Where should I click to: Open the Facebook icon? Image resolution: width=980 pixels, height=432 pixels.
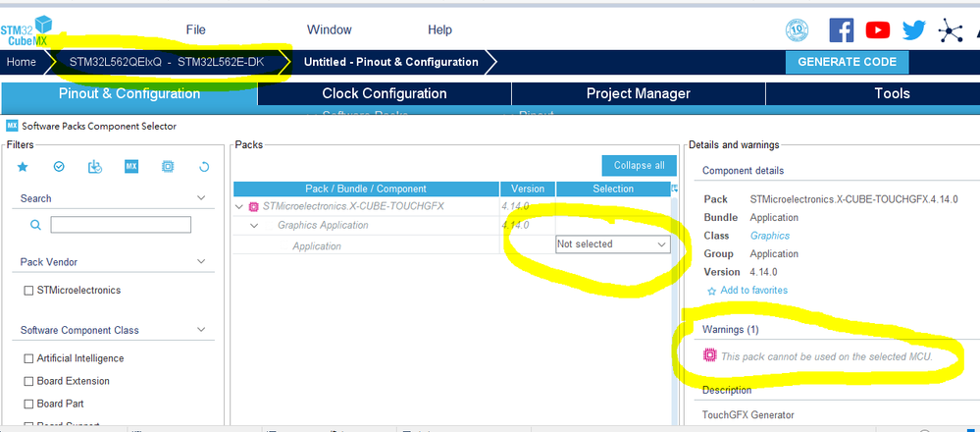(x=842, y=29)
